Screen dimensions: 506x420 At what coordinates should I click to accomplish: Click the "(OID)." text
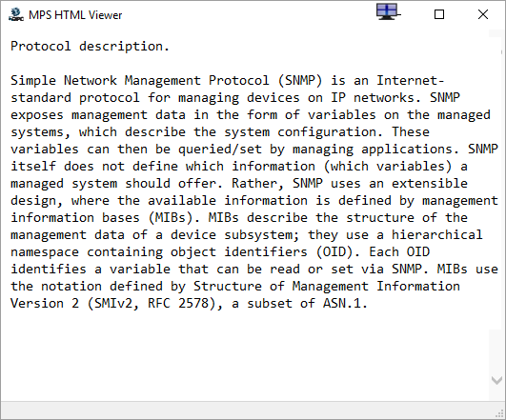[x=337, y=252]
